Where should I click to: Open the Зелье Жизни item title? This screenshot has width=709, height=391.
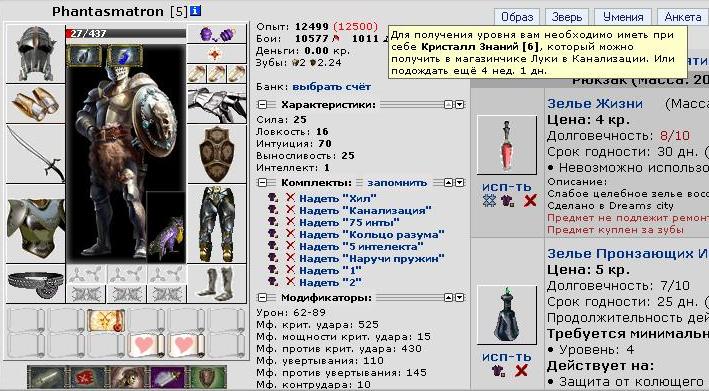pos(595,103)
